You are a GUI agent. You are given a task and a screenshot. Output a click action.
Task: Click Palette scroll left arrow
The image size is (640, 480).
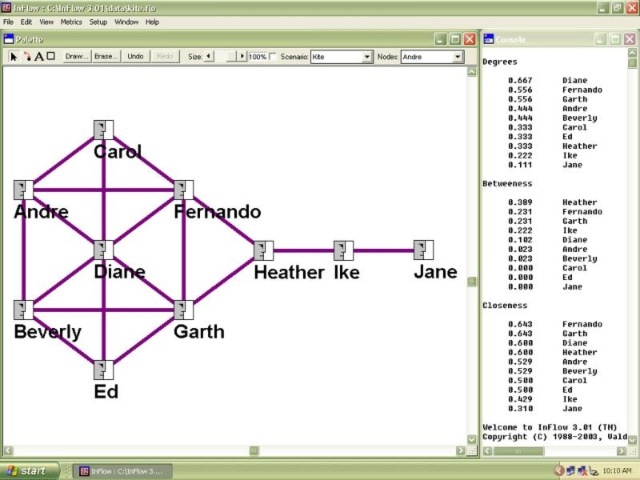(x=8, y=451)
